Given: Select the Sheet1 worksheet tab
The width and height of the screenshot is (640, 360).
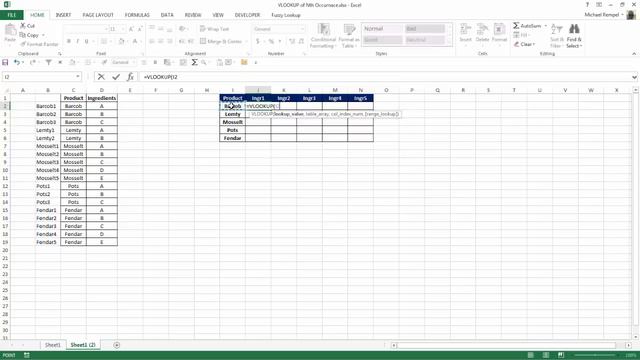Looking at the screenshot, I should pos(53,345).
